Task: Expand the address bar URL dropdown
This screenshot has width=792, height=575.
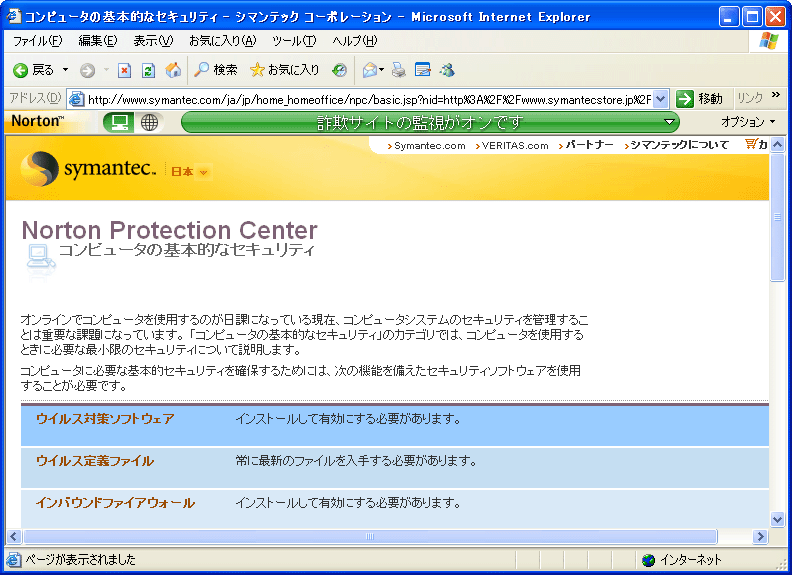Action: (x=661, y=99)
